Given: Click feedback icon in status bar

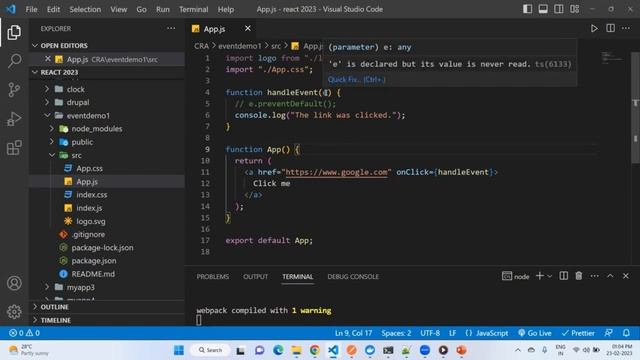Looking at the screenshot, I should 609,333.
